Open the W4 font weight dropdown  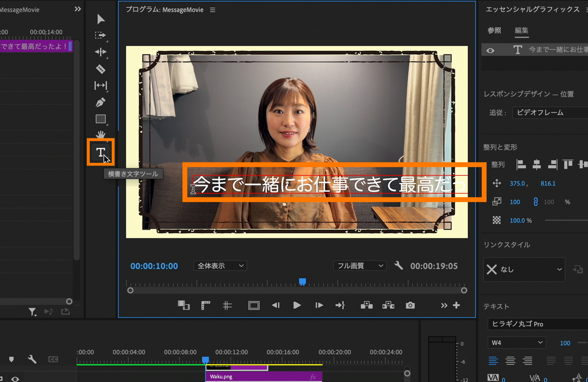(x=517, y=343)
